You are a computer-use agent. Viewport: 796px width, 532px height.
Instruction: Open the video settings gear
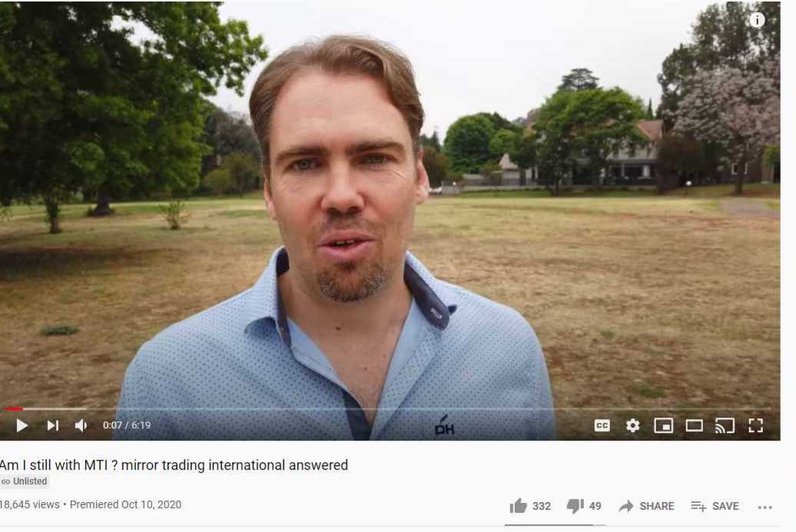click(x=632, y=425)
